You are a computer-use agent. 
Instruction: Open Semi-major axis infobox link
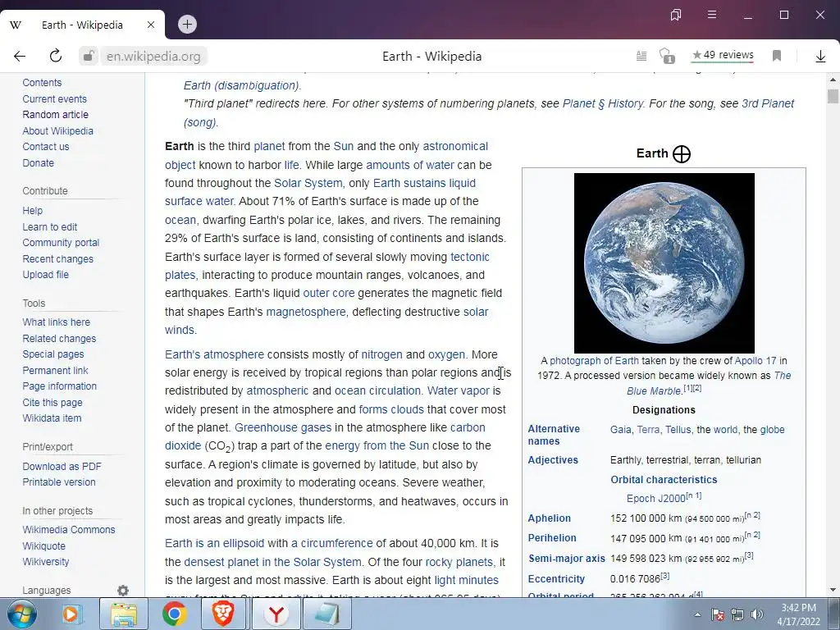(x=567, y=558)
